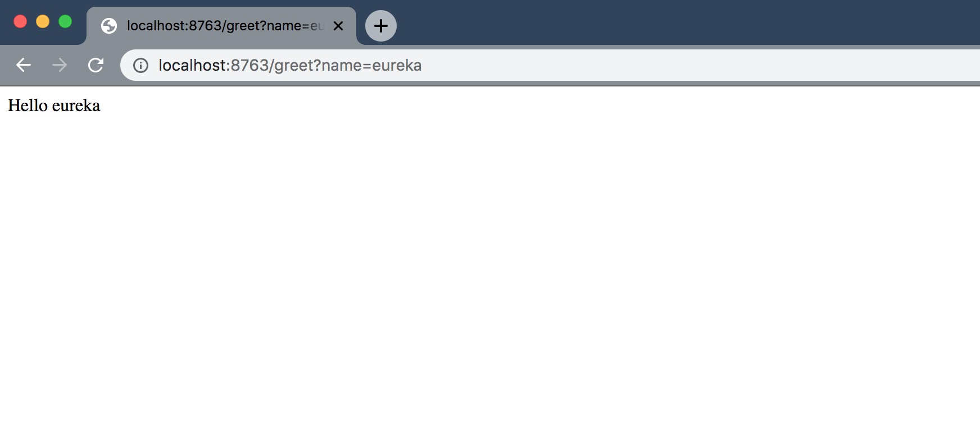The width and height of the screenshot is (980, 421).
Task: Click the blank white page area
Action: [x=490, y=264]
